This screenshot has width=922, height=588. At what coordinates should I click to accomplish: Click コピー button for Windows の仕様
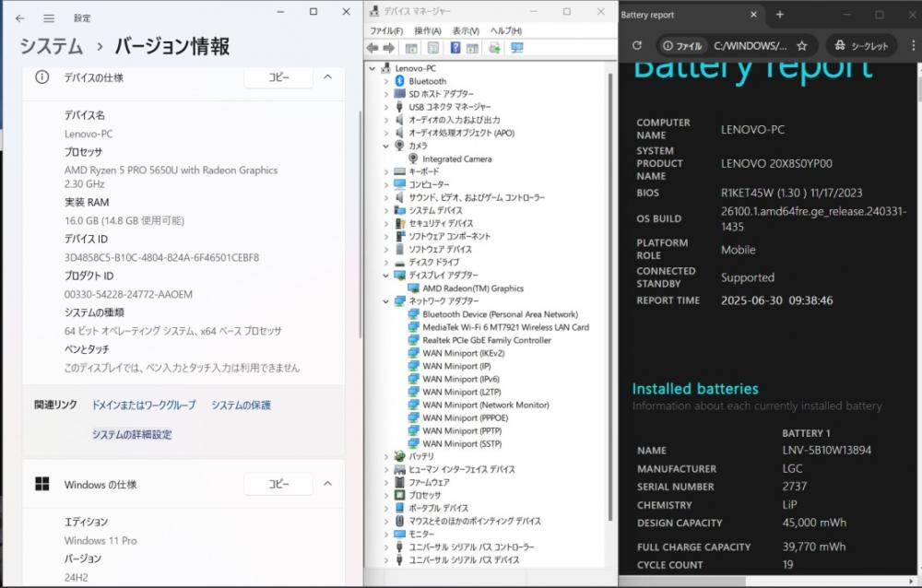click(278, 484)
